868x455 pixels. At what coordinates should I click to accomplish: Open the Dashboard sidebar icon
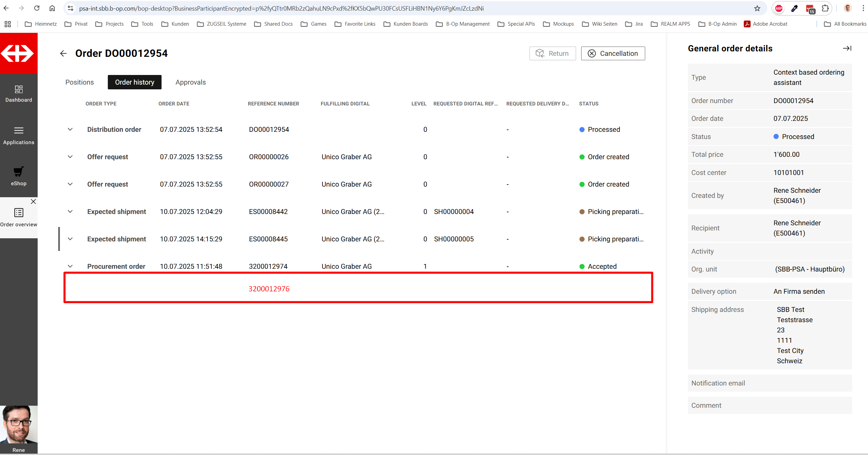pyautogui.click(x=18, y=90)
